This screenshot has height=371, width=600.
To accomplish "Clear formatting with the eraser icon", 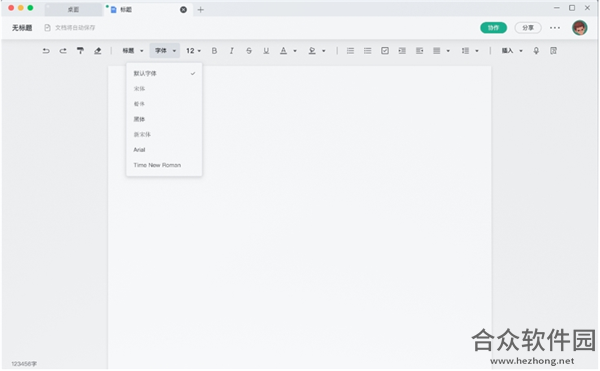I will pyautogui.click(x=98, y=50).
